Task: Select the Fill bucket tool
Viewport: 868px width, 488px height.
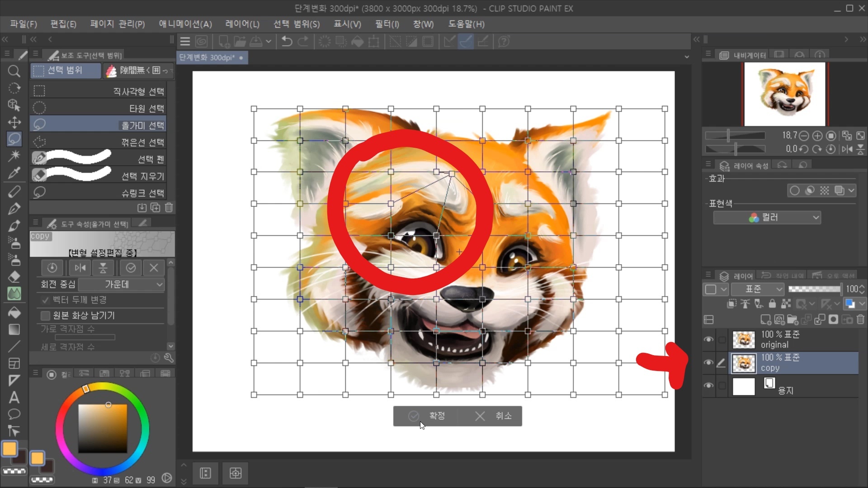Action: click(x=14, y=312)
